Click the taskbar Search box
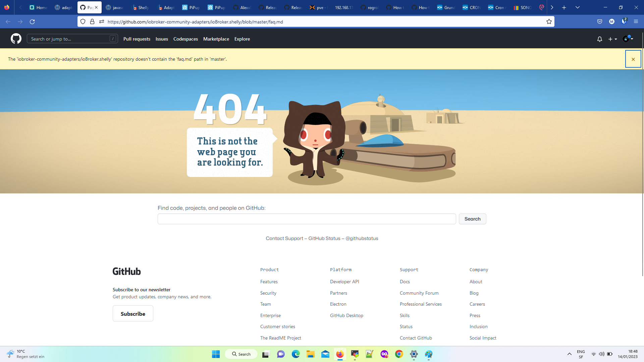The image size is (644, 362). tap(241, 354)
